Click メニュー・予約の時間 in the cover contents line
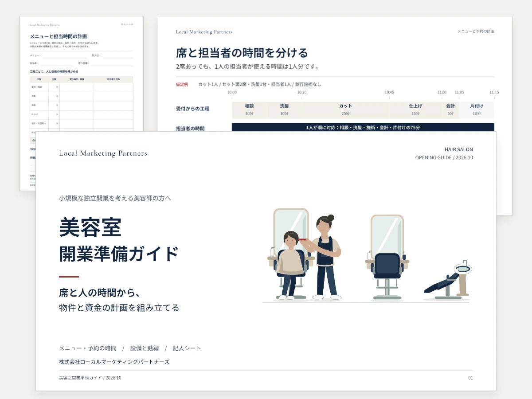Viewport: 532px width, 399px height. (88, 348)
